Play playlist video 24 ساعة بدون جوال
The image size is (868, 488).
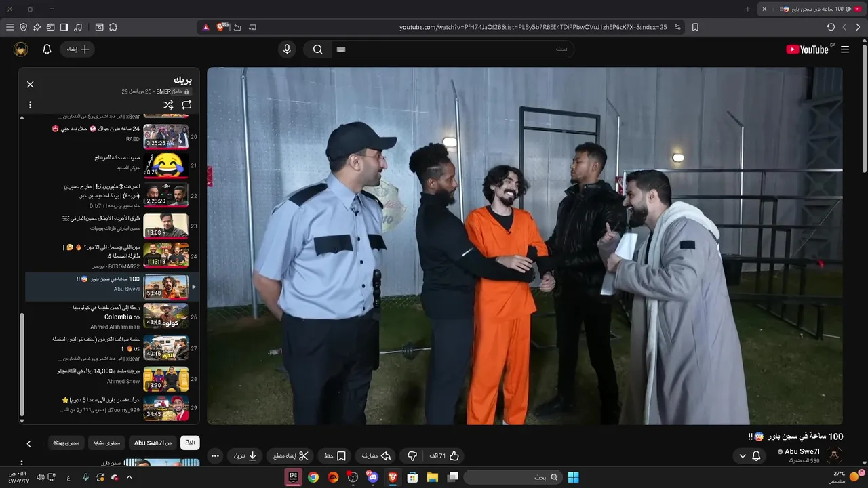click(112, 136)
